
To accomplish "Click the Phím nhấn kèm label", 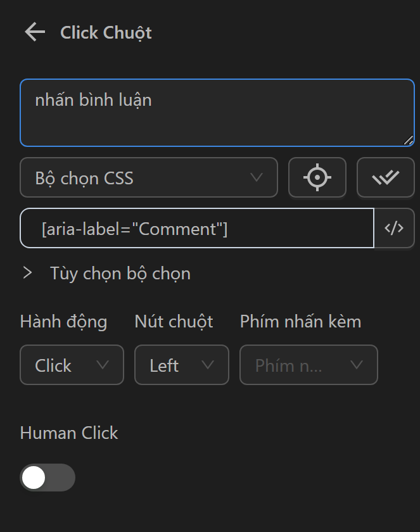I will (300, 322).
